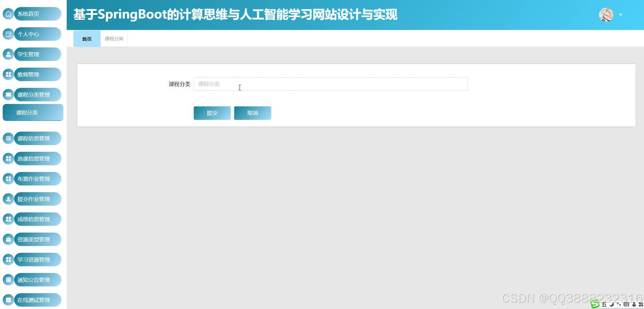Click the 系统首页 home icon

click(x=8, y=14)
